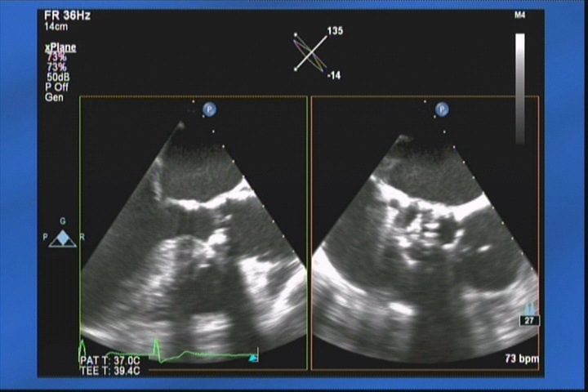This screenshot has height=392, width=588.
Task: Click the 73 bpm heart rate readout
Action: click(522, 359)
